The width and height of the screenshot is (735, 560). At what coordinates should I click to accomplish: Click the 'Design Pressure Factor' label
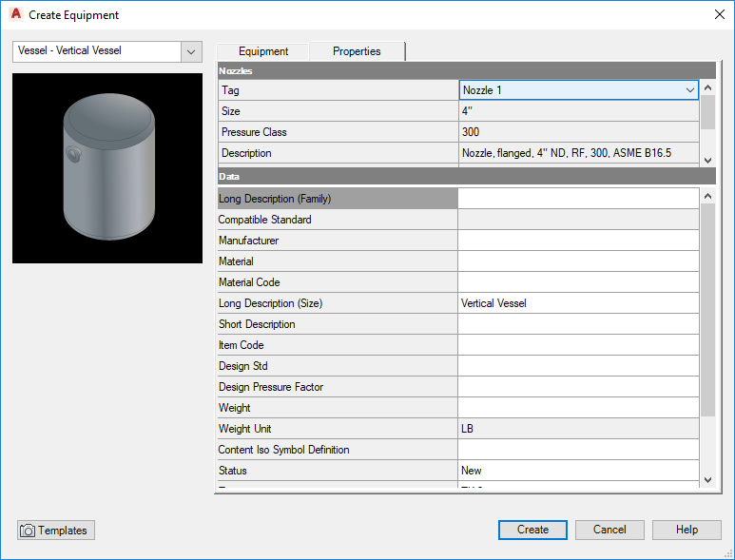[271, 387]
